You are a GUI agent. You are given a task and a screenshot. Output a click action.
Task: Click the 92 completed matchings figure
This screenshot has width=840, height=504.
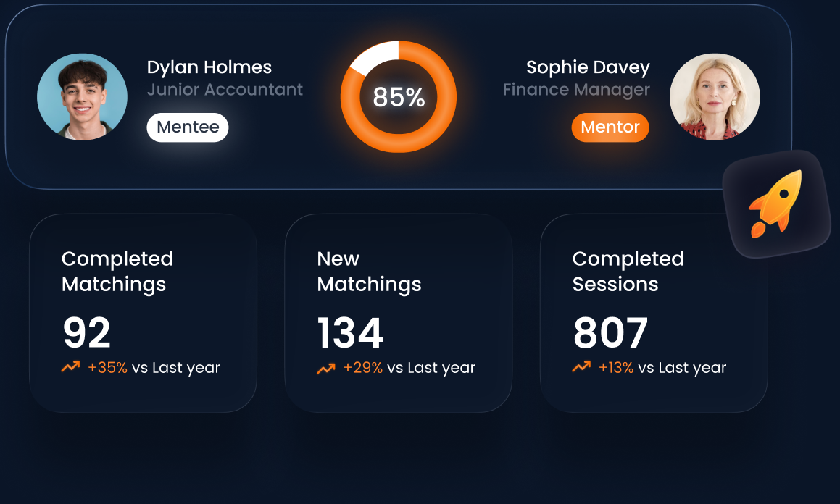[x=86, y=332]
